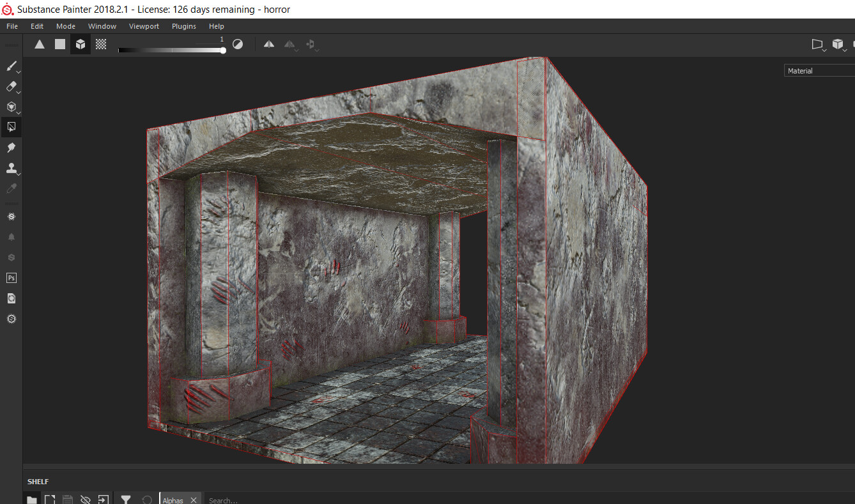
Task: Select triangle fill mode
Action: 40,44
